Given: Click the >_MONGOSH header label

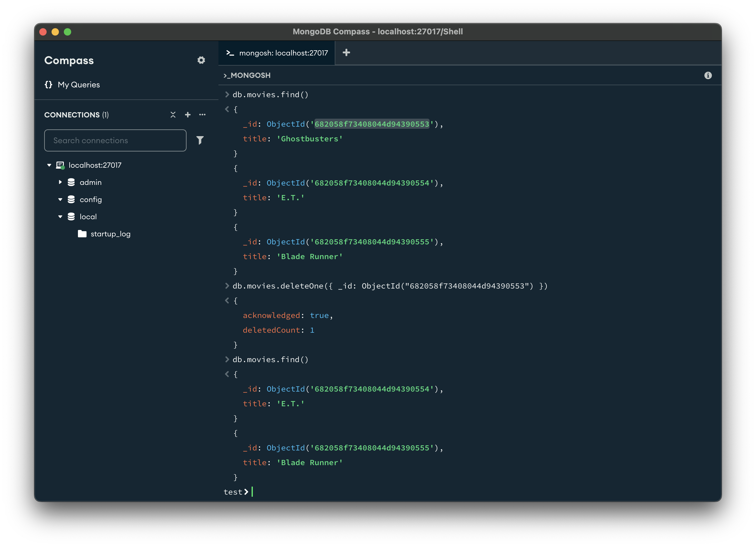Looking at the screenshot, I should 247,76.
